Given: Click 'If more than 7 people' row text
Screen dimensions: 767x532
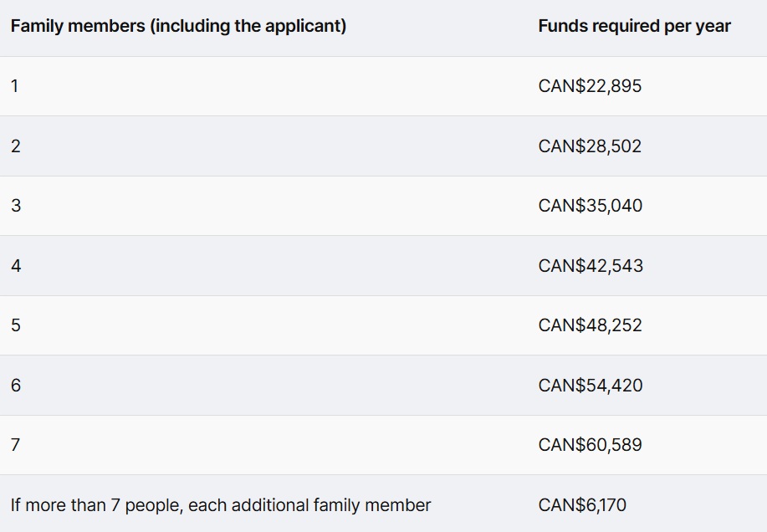Looking at the screenshot, I should click(x=97, y=505).
